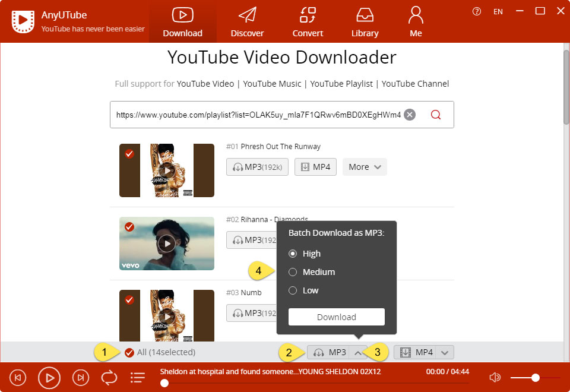Open the Library tab

365,21
